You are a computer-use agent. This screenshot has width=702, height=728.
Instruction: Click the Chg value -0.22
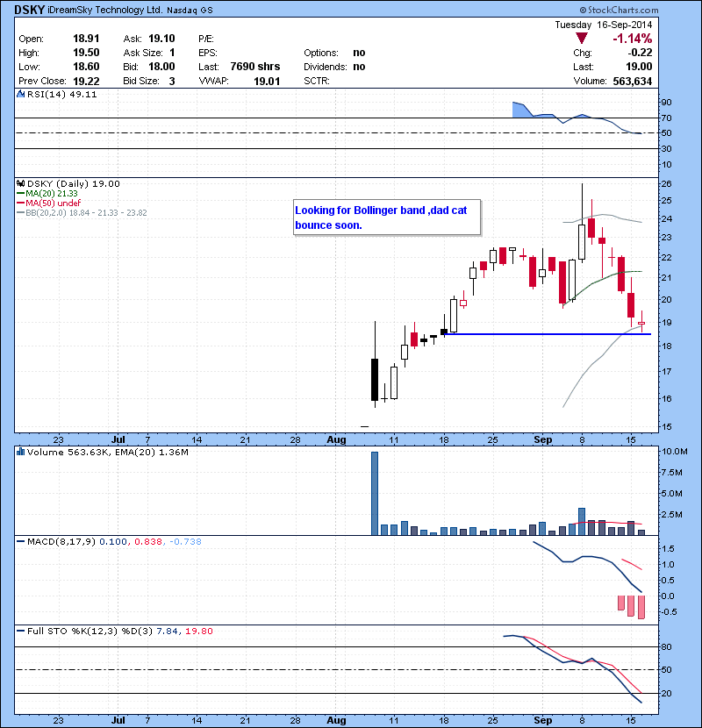pyautogui.click(x=640, y=53)
